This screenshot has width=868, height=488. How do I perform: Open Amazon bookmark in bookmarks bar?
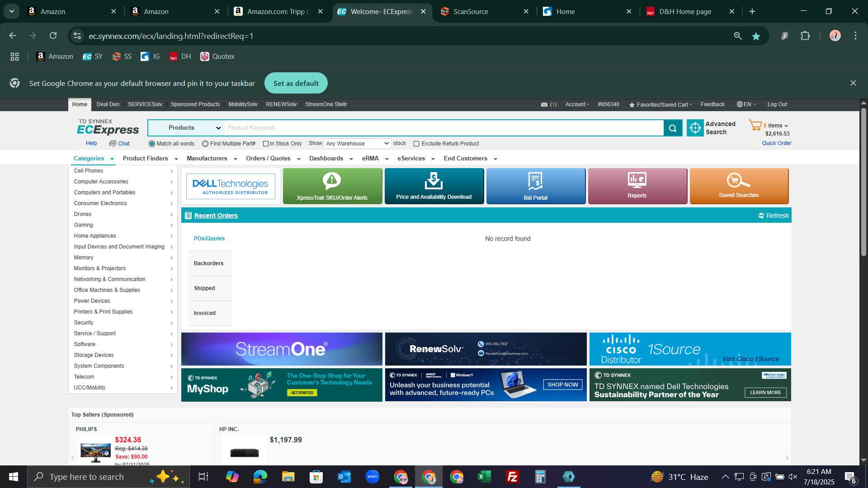coord(55,56)
